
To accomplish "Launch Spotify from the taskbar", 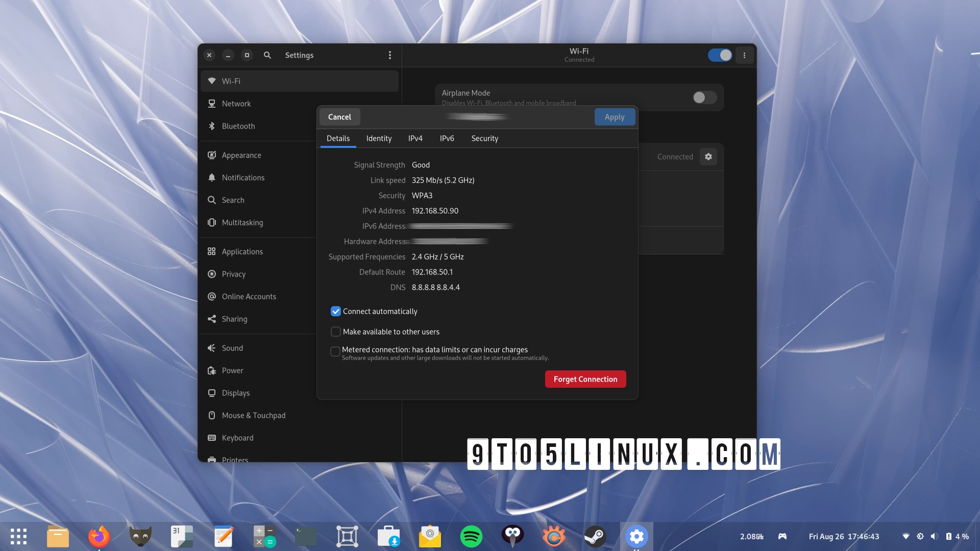I will point(472,536).
